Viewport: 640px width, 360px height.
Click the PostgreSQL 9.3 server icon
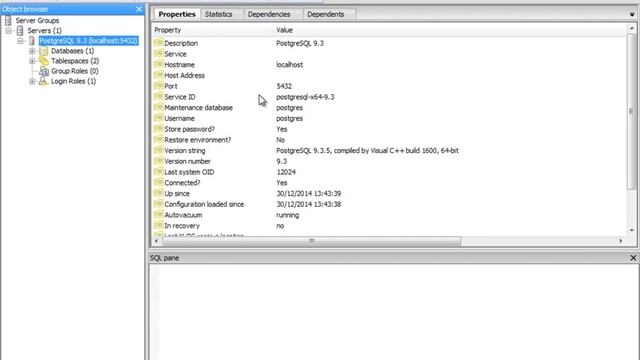[x=31, y=41]
